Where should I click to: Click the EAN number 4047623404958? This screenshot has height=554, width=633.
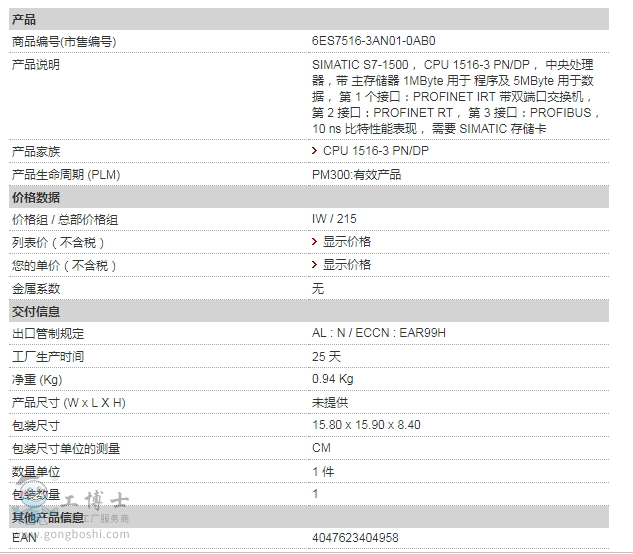pos(355,538)
